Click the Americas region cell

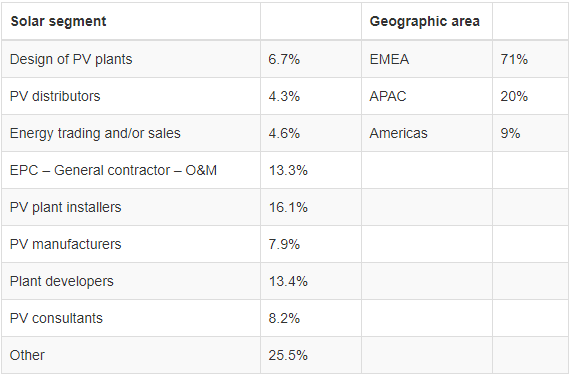point(427,133)
